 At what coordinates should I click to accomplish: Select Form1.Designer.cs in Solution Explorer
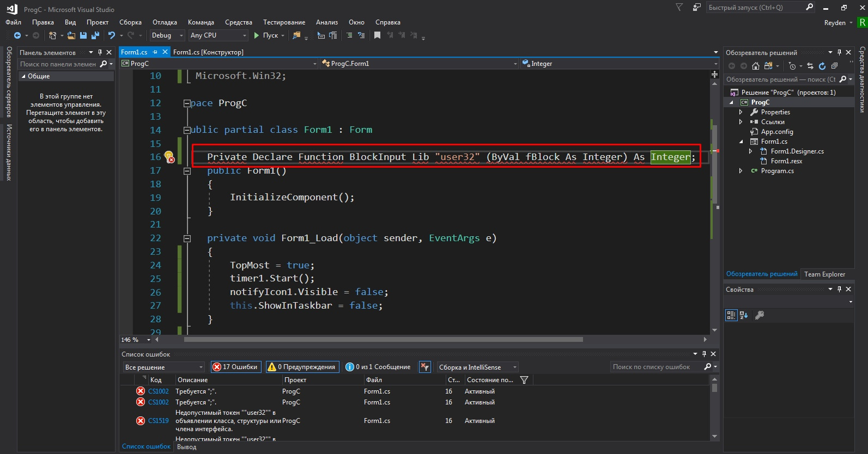click(x=797, y=151)
